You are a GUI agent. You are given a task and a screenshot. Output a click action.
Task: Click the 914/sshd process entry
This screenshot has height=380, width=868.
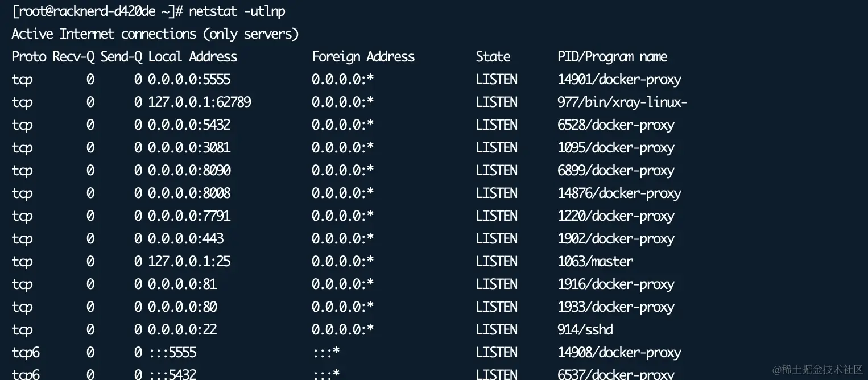(x=585, y=329)
